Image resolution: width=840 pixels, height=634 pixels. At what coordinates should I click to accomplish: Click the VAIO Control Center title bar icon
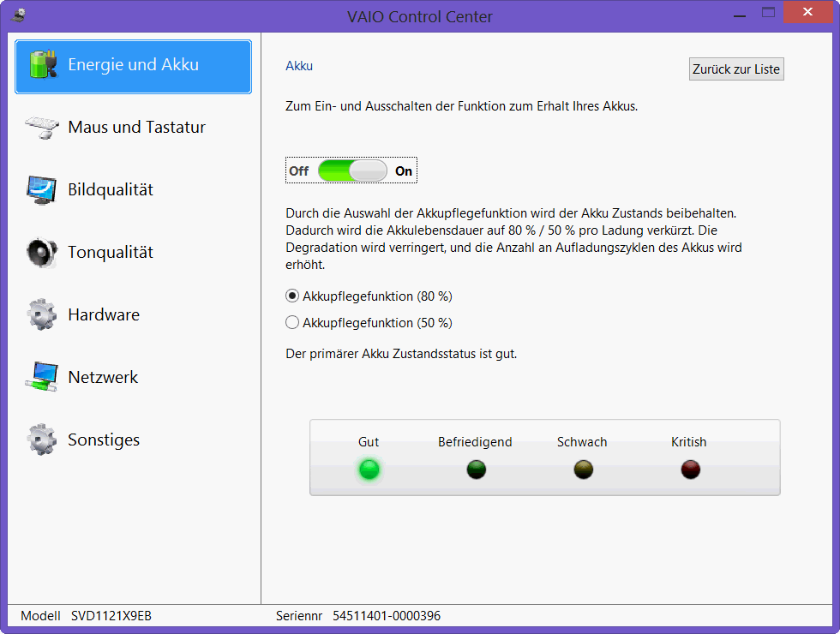[x=18, y=15]
